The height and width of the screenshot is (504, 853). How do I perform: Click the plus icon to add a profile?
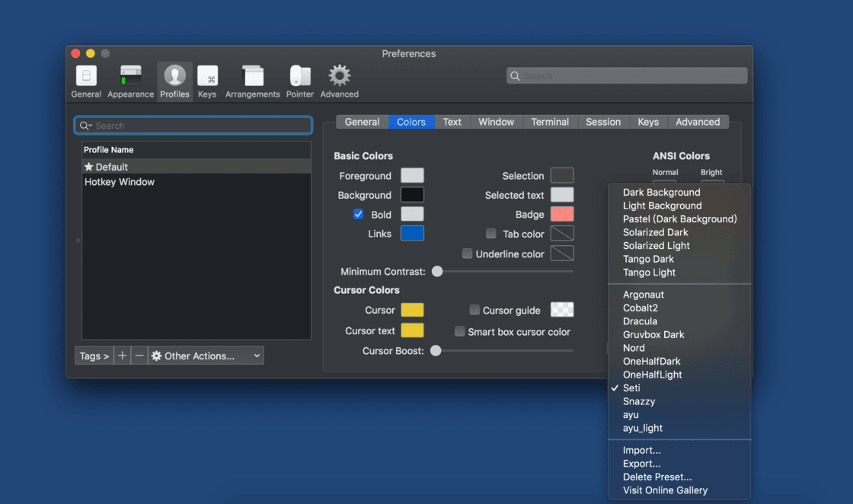[123, 356]
